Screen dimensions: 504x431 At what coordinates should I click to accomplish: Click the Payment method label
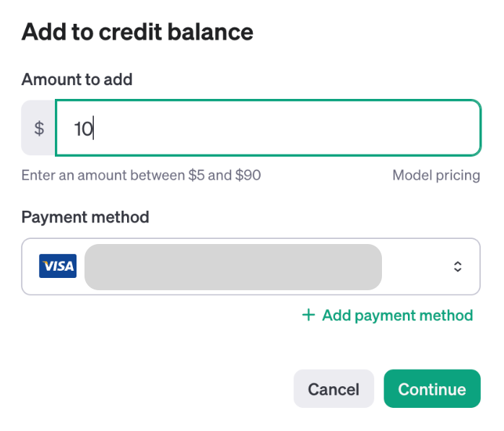(x=85, y=217)
